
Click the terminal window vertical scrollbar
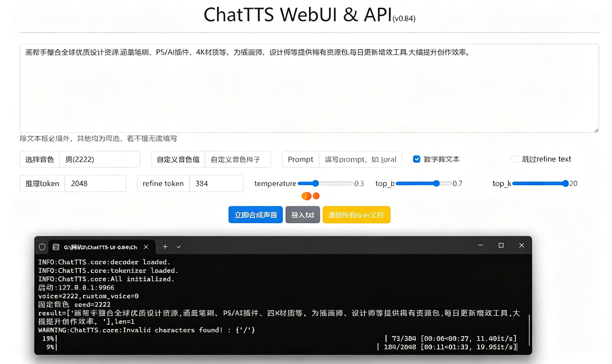coord(529,330)
